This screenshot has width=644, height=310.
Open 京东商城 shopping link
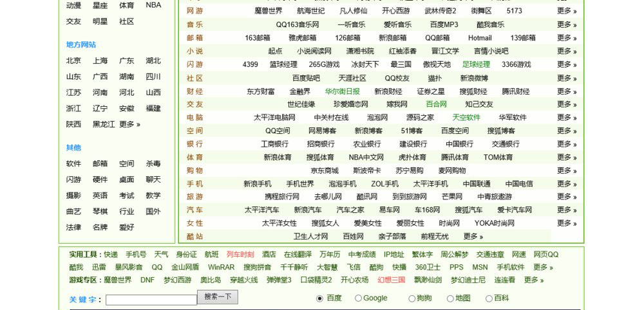(x=325, y=170)
